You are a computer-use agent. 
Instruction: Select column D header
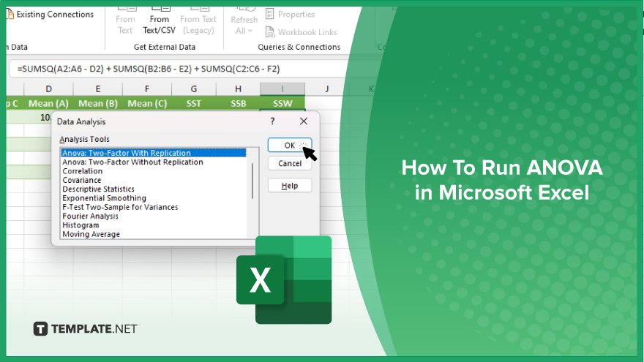(48, 88)
